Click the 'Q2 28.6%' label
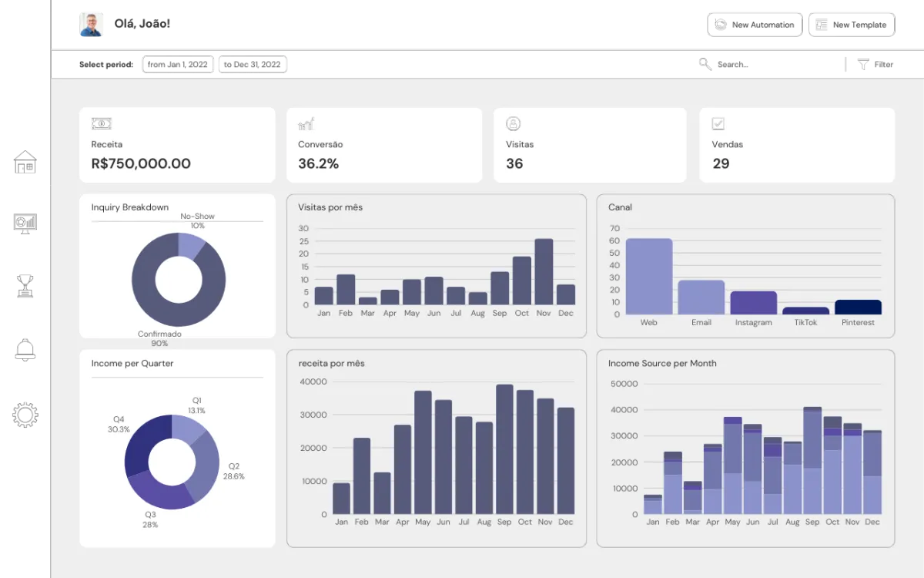 233,471
